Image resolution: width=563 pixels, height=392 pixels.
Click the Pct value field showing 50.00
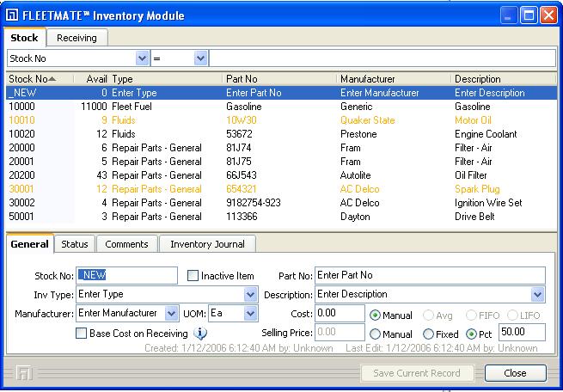522,332
